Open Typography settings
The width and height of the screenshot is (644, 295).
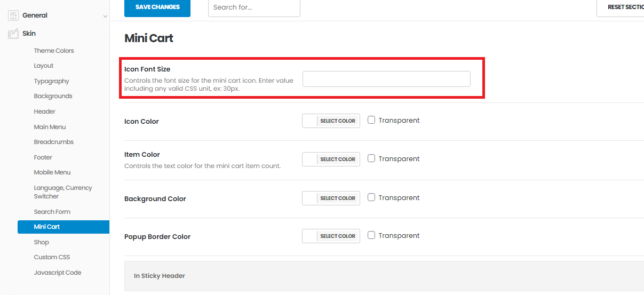[52, 81]
